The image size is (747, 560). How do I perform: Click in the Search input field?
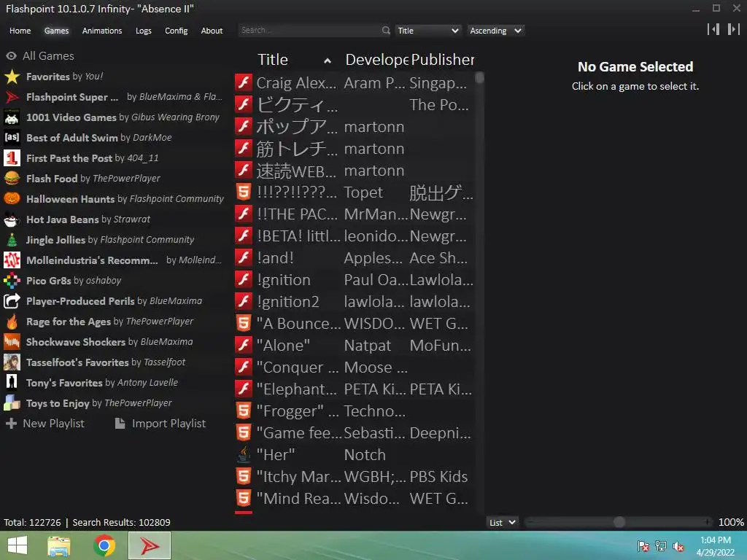click(x=309, y=31)
